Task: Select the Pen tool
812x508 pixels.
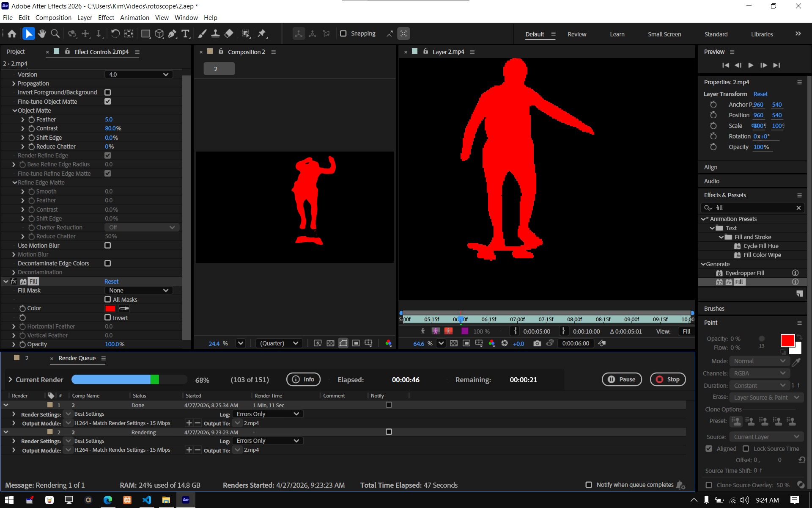Action: (172, 33)
